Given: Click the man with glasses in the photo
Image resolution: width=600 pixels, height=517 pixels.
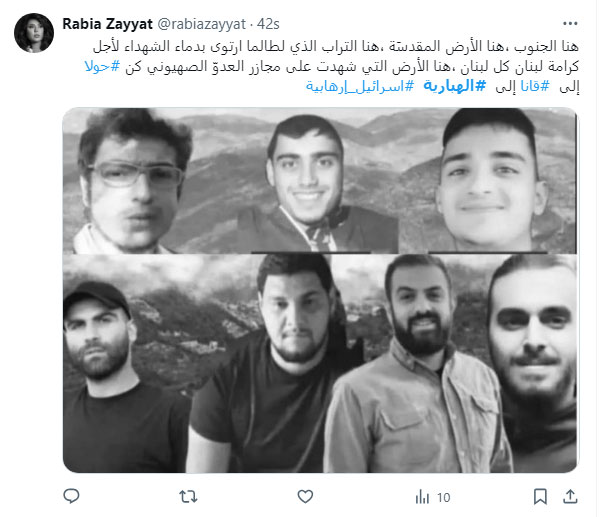Looking at the screenshot, I should coord(130,180).
